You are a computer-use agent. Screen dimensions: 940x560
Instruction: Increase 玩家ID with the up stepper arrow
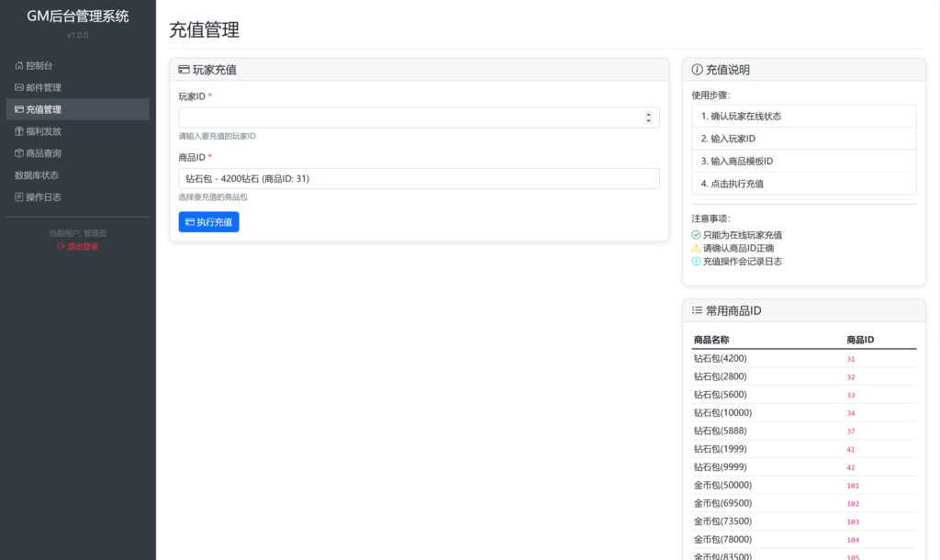[x=649, y=115]
